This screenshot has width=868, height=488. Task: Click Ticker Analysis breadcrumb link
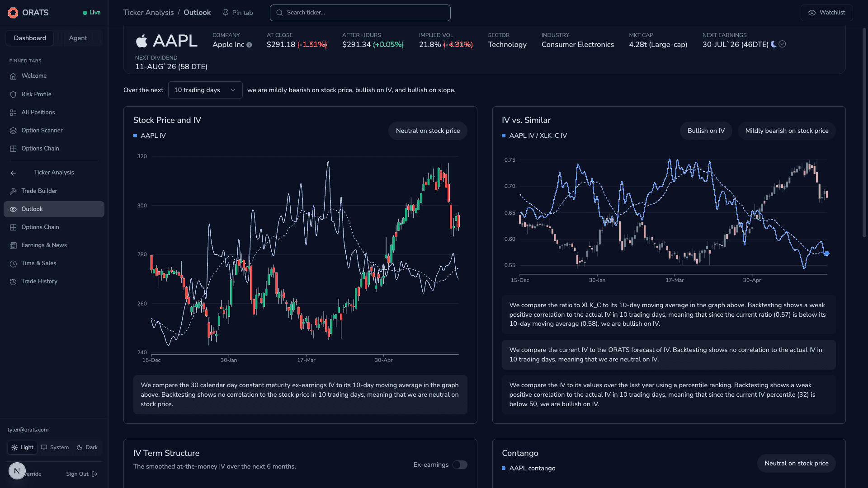148,13
